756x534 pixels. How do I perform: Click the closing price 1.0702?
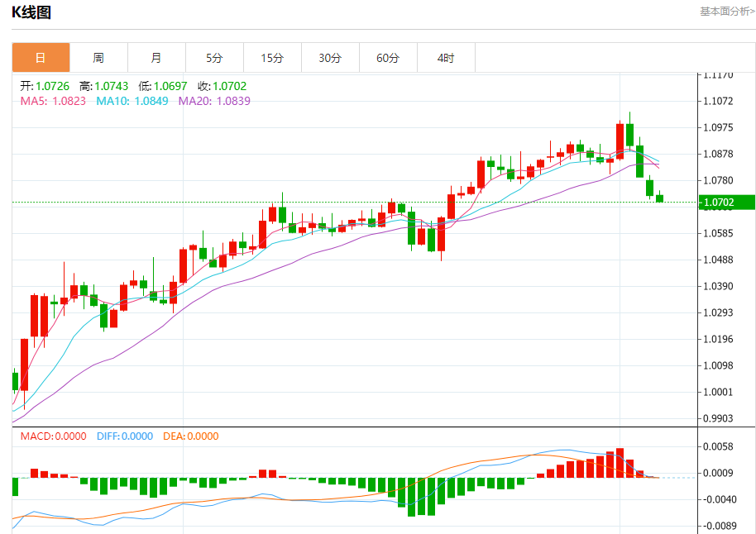coord(229,86)
